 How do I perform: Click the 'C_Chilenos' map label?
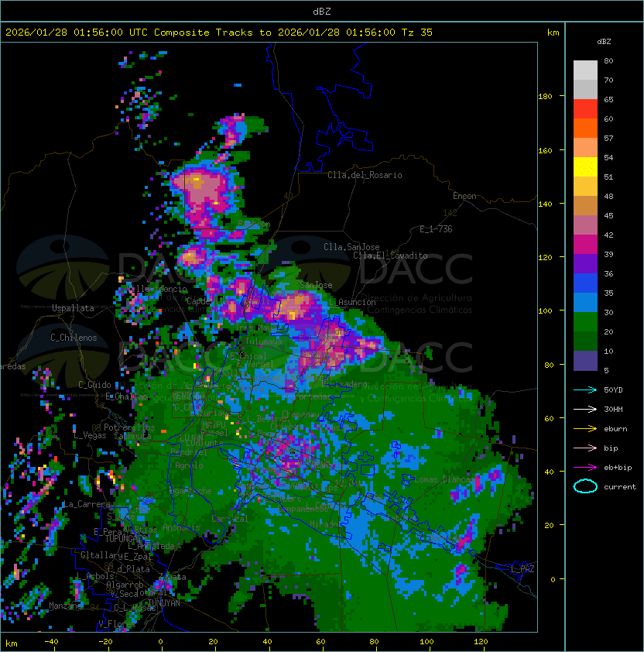pyautogui.click(x=74, y=338)
